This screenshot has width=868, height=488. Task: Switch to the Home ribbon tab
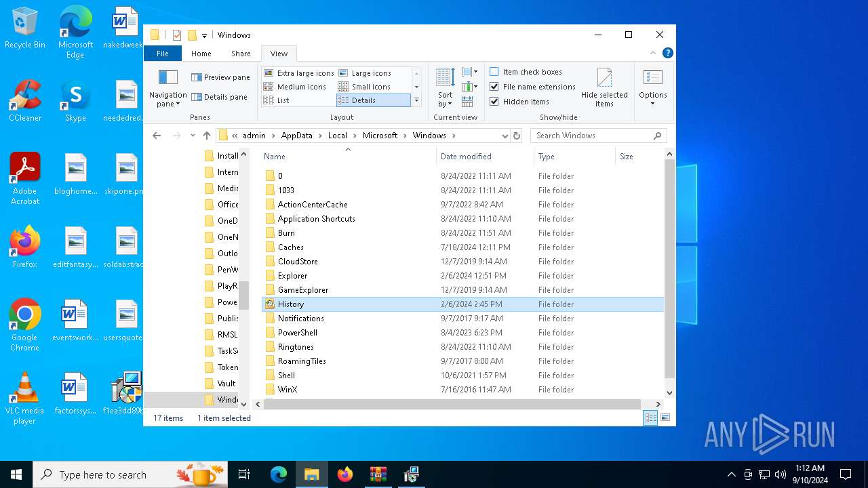click(x=201, y=54)
